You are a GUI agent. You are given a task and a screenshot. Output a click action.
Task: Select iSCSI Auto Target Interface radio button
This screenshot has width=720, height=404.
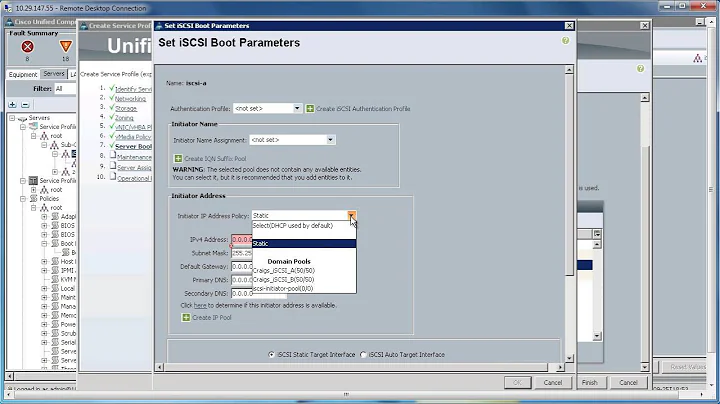coord(363,354)
